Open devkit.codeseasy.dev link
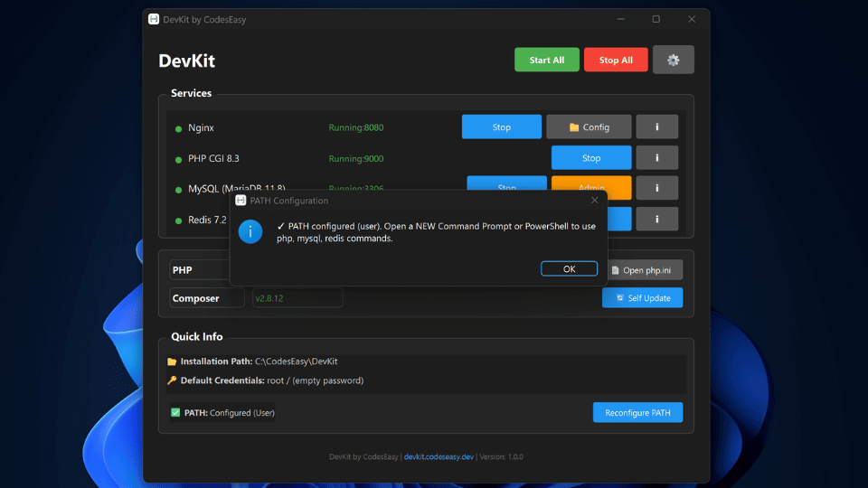The image size is (868, 488). (439, 456)
